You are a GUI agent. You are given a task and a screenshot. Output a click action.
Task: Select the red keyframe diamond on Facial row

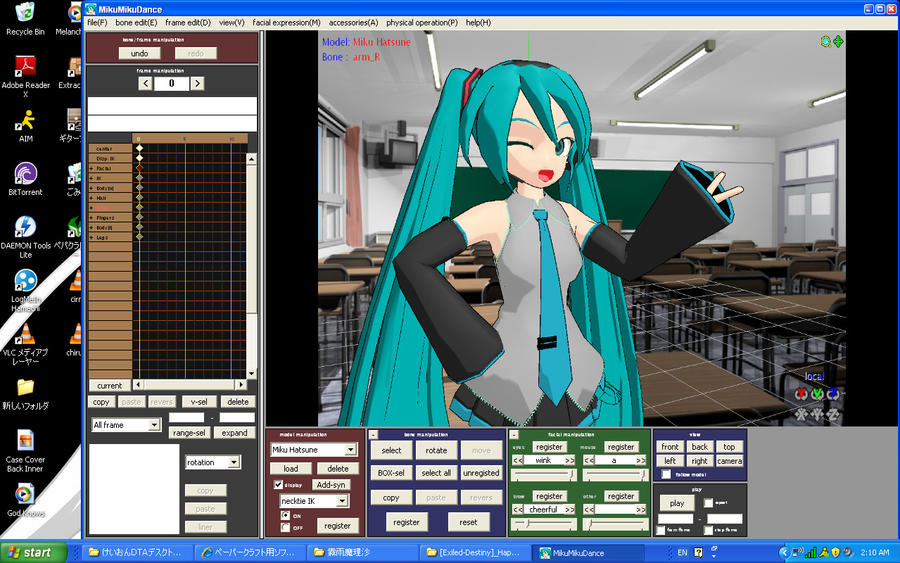click(139, 168)
